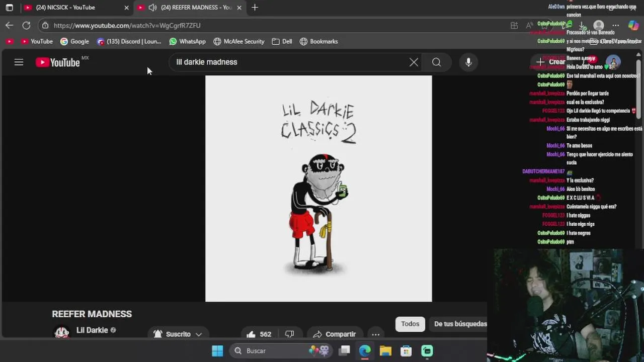Screen dimensions: 644x362
Task: Open the Edge settings and more menu
Action: (615, 25)
